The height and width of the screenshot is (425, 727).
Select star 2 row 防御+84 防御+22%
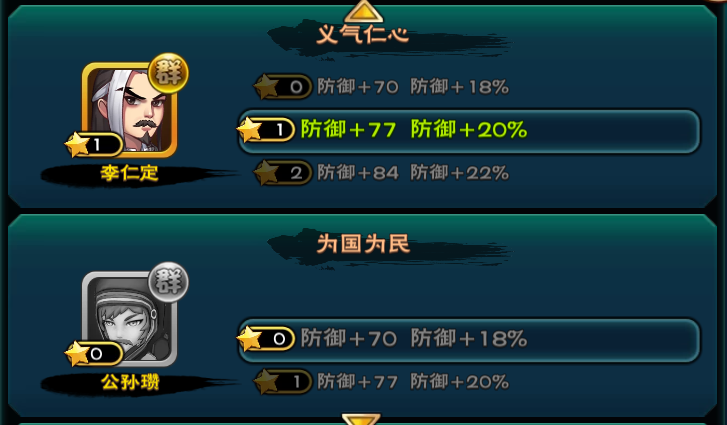(381, 173)
